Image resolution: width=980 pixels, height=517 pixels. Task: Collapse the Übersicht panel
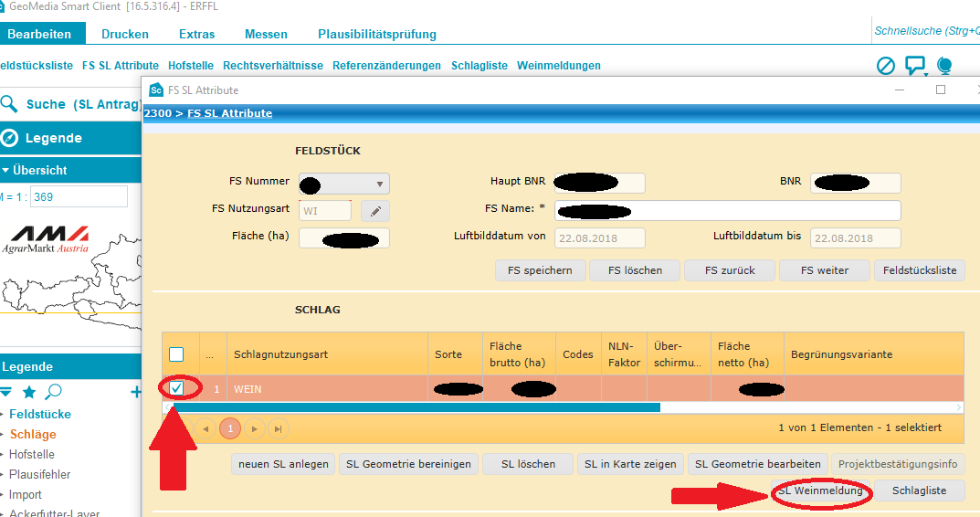(x=5, y=170)
